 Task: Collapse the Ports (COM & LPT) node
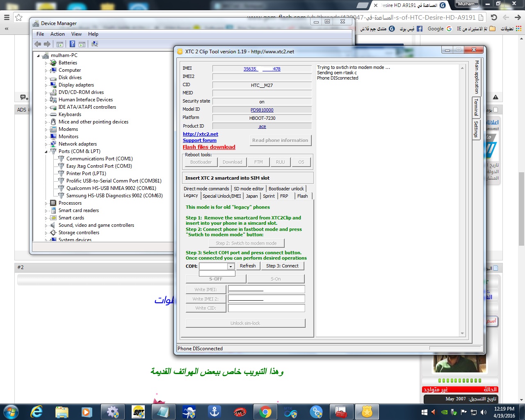46,152
